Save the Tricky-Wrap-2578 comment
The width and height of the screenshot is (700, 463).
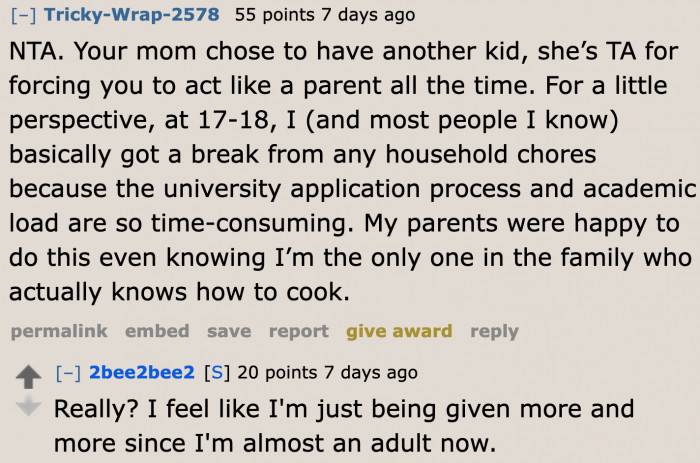[229, 331]
